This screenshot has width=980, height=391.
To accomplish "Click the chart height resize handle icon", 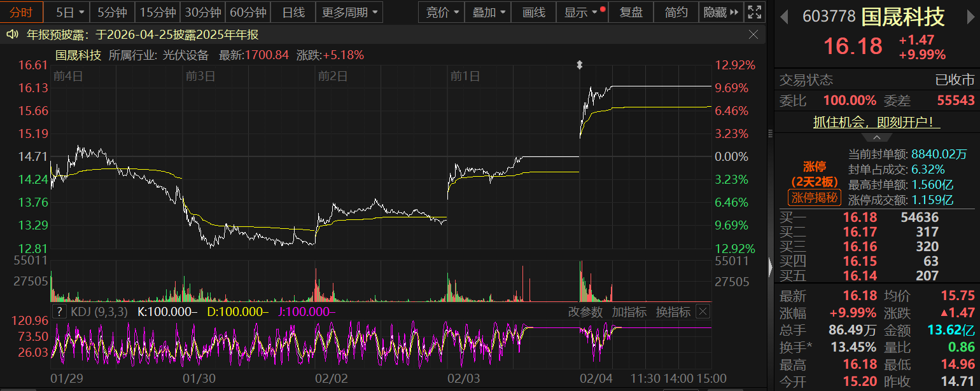I will tap(580, 65).
